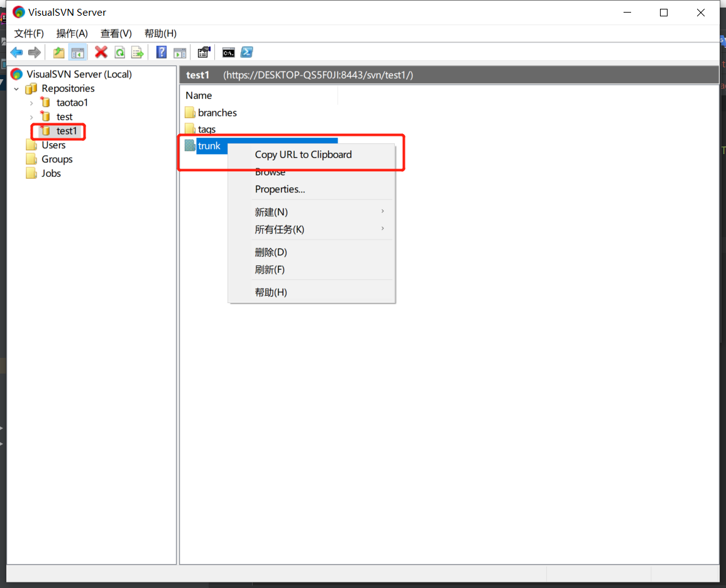
Task: Toggle the Show/Hide Console Tree icon
Action: coord(78,52)
